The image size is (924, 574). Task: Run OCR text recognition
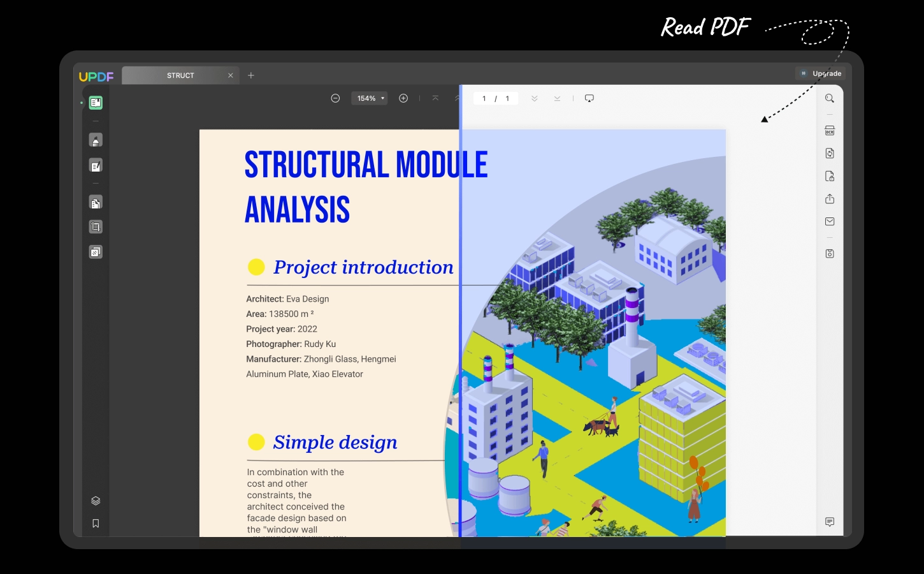830,131
